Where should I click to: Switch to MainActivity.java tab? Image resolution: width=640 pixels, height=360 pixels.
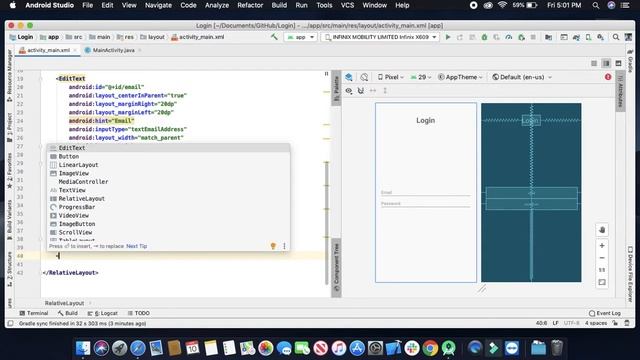point(113,50)
